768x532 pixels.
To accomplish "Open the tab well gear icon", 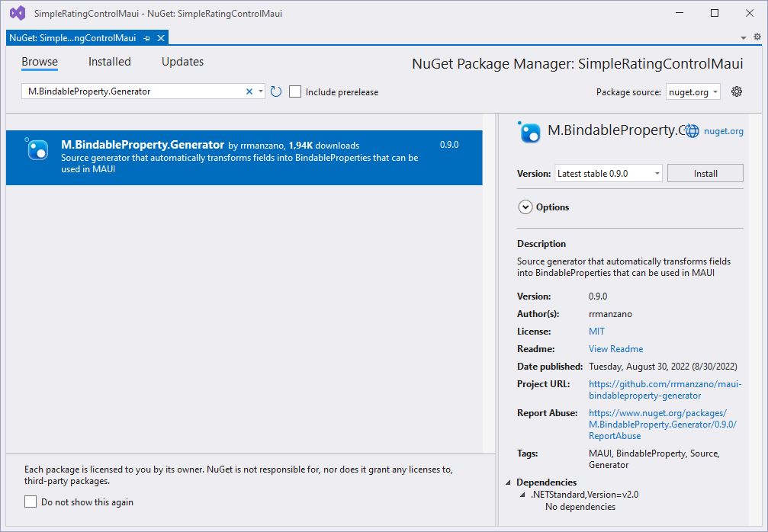I will point(757,37).
